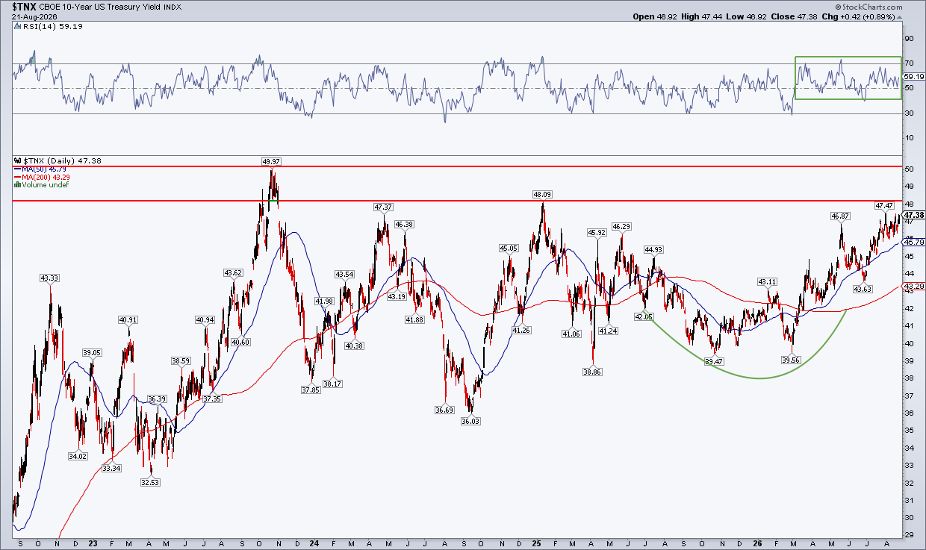Click the 38.17 low price label
The width and height of the screenshot is (926, 550).
point(333,384)
